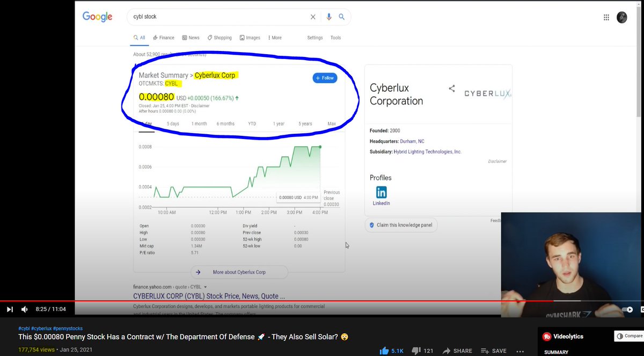Click the Disclaimer text in knowledge panel
This screenshot has width=644, height=356.
[497, 161]
